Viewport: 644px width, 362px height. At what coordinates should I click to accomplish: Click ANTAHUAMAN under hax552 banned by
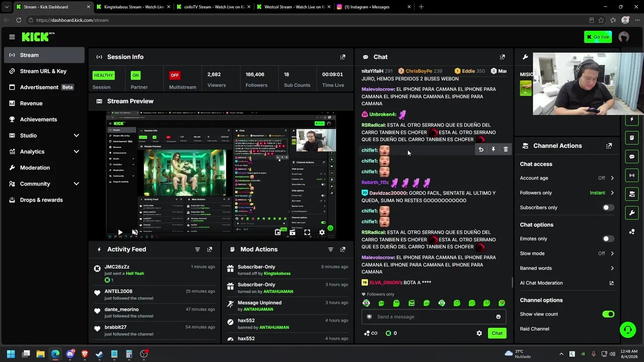[274, 327]
